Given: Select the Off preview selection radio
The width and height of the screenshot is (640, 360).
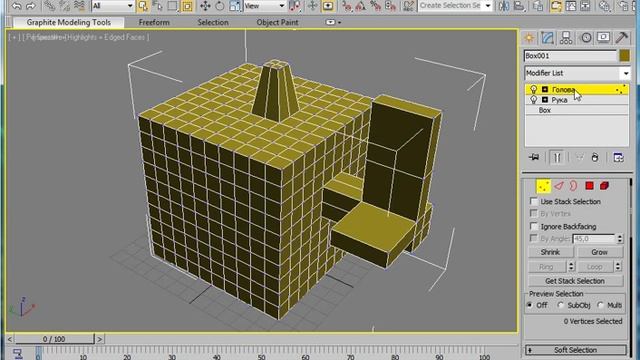Looking at the screenshot, I should pos(530,305).
